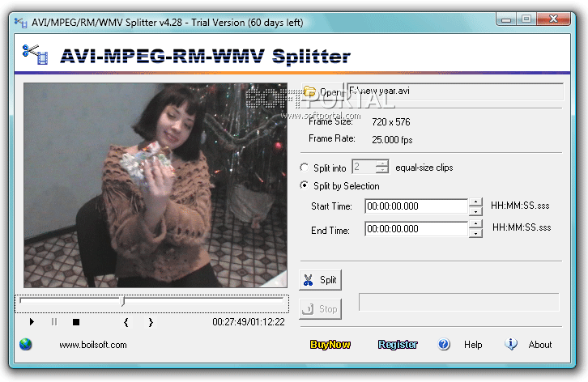Increase the number of equal-size clips
The image size is (588, 382).
[382, 163]
